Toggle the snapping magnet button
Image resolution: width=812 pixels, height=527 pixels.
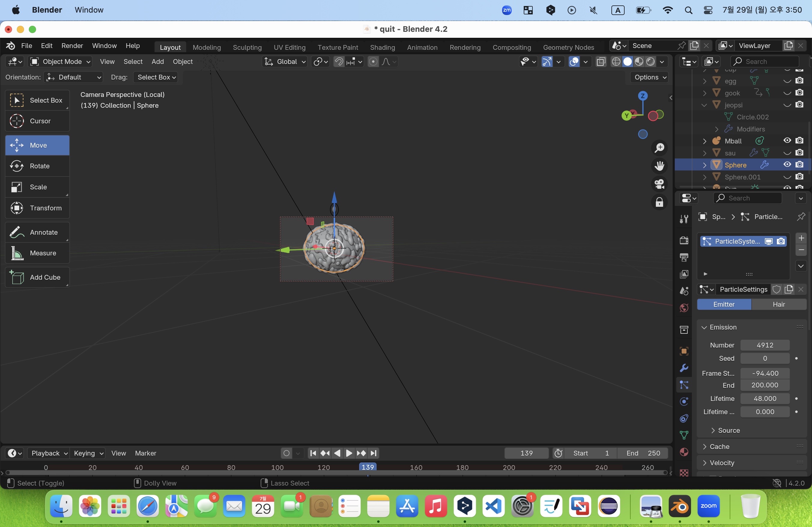click(x=338, y=62)
